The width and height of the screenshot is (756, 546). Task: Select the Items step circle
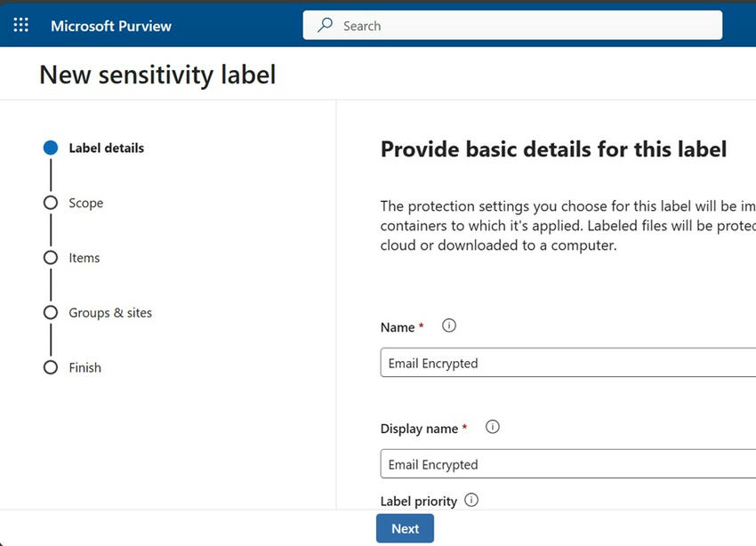click(51, 258)
